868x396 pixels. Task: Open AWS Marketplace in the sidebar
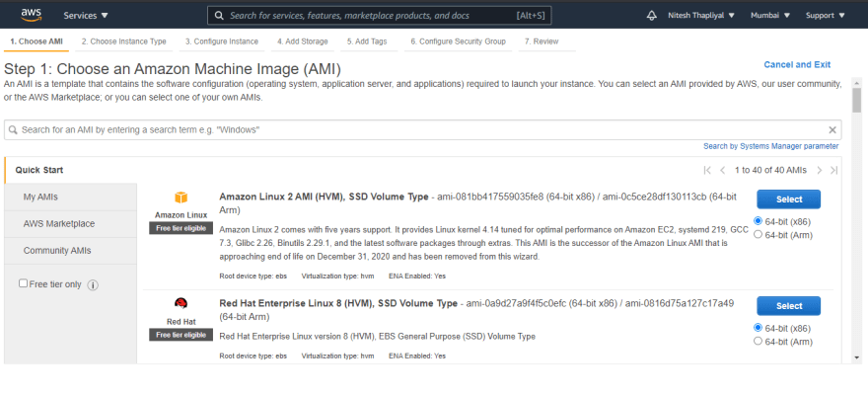[70, 224]
